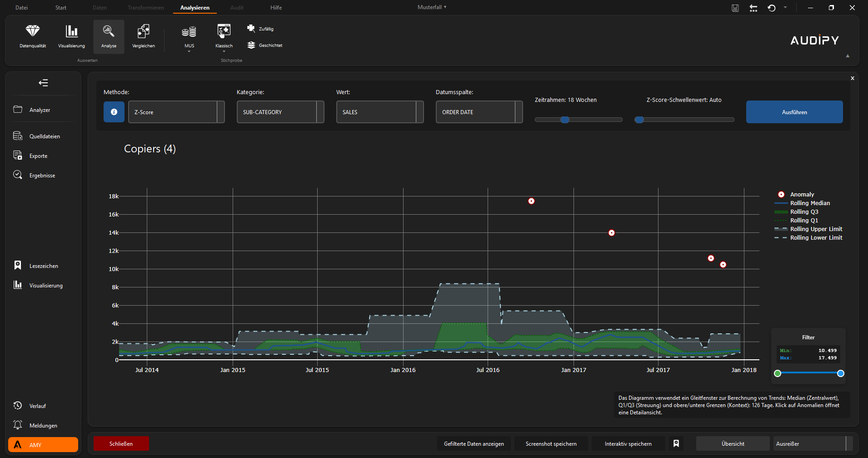Screen dimensions: 868x458
Task: Toggle Anomaly series in chart legend
Action: (x=802, y=194)
